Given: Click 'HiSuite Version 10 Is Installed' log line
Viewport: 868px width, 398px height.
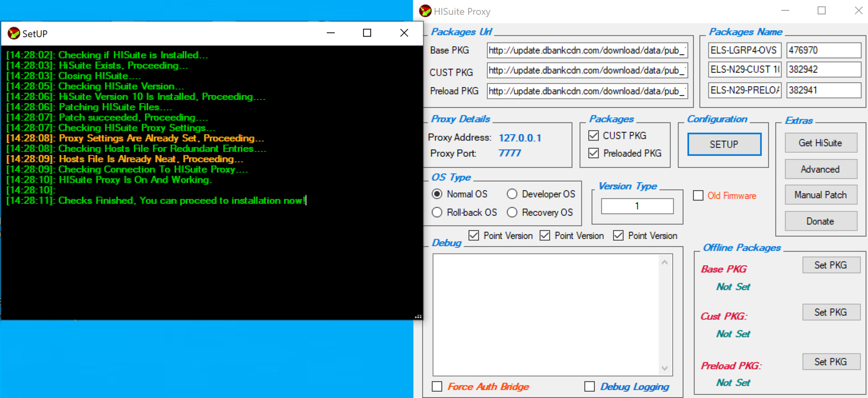Looking at the screenshot, I should coord(136,97).
